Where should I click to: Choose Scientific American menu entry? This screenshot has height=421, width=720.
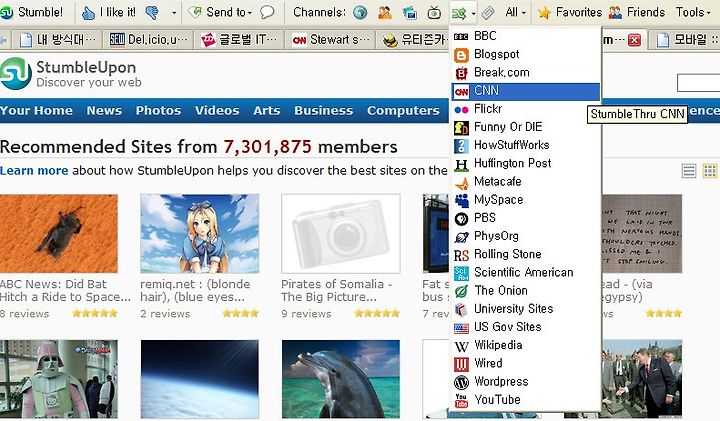[526, 273]
